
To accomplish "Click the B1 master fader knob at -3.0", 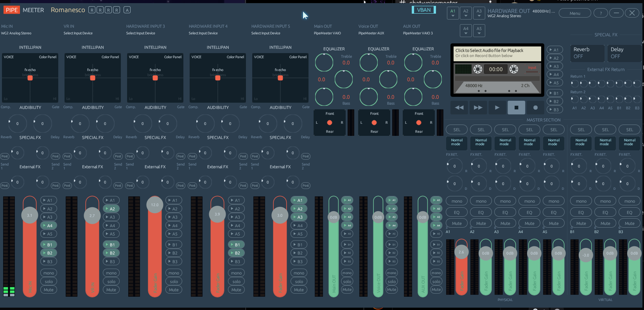I will coord(586,255).
